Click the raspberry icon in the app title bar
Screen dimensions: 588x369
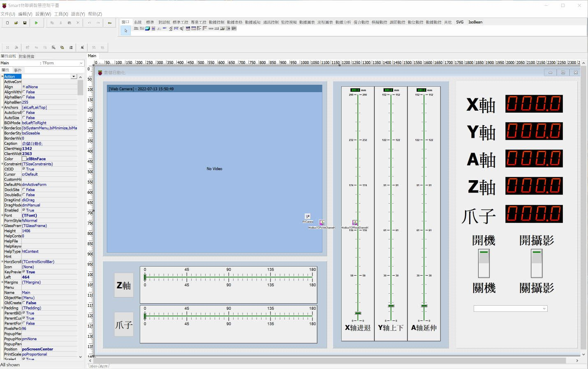pos(5,5)
